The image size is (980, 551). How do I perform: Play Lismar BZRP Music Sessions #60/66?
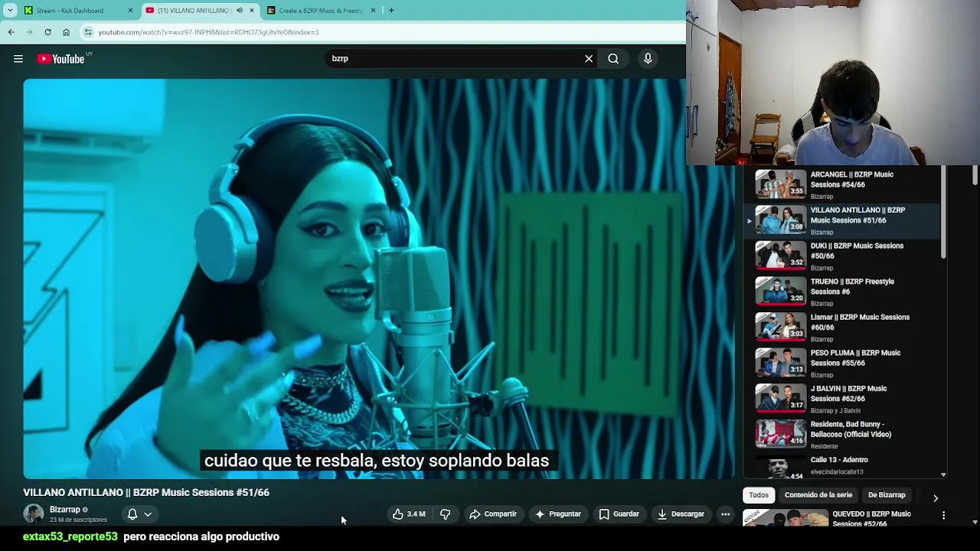click(860, 322)
